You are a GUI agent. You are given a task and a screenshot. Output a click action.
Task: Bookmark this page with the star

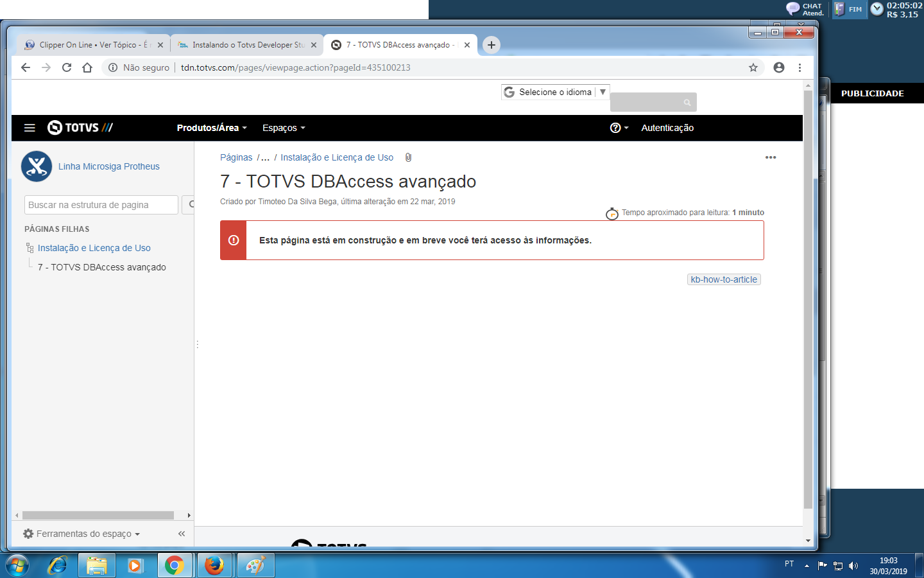tap(753, 67)
